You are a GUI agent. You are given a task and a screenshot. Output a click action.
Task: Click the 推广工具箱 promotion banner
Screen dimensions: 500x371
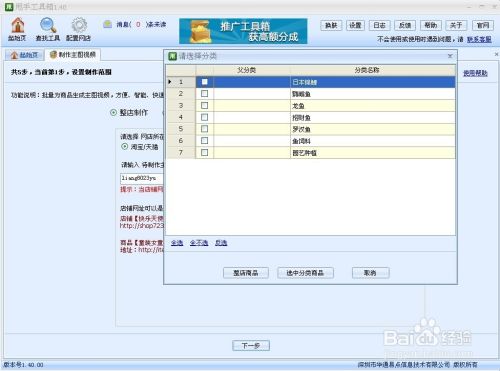coord(243,31)
